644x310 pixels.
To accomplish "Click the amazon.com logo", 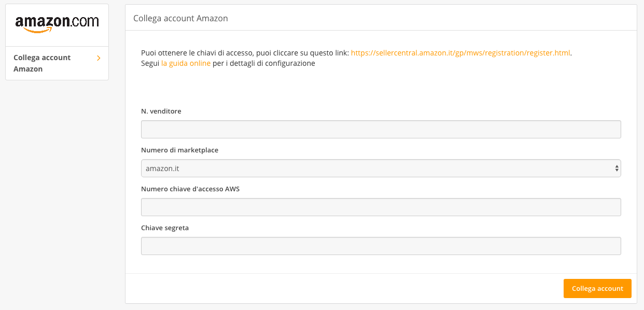I will (x=57, y=22).
